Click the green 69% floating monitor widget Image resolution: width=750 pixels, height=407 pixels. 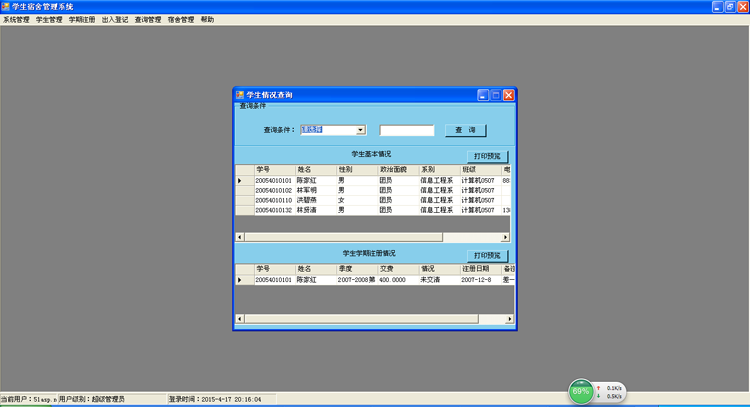click(x=581, y=392)
